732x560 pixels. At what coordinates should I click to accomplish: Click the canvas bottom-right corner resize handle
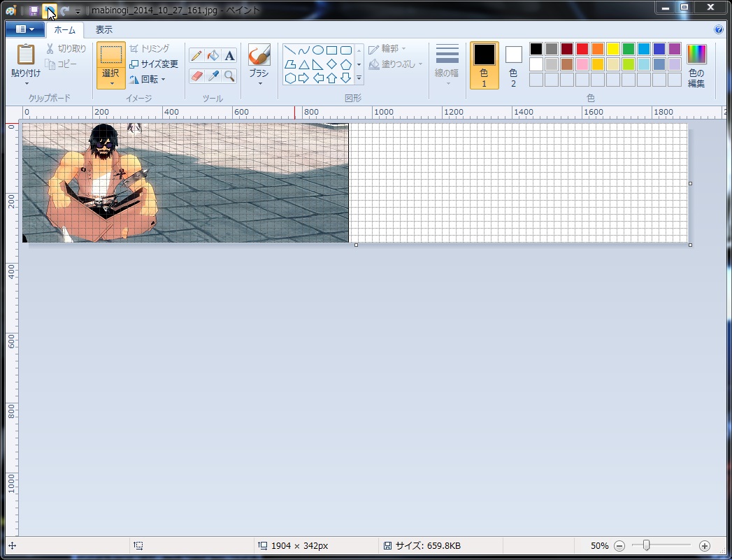point(691,245)
